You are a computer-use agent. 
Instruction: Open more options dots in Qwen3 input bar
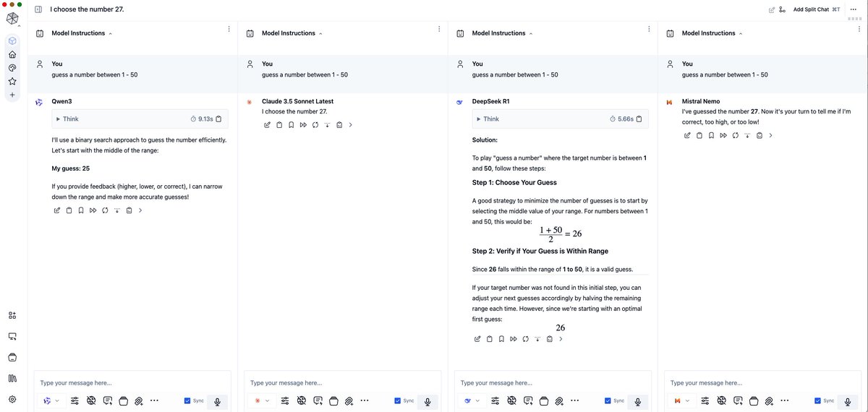154,400
